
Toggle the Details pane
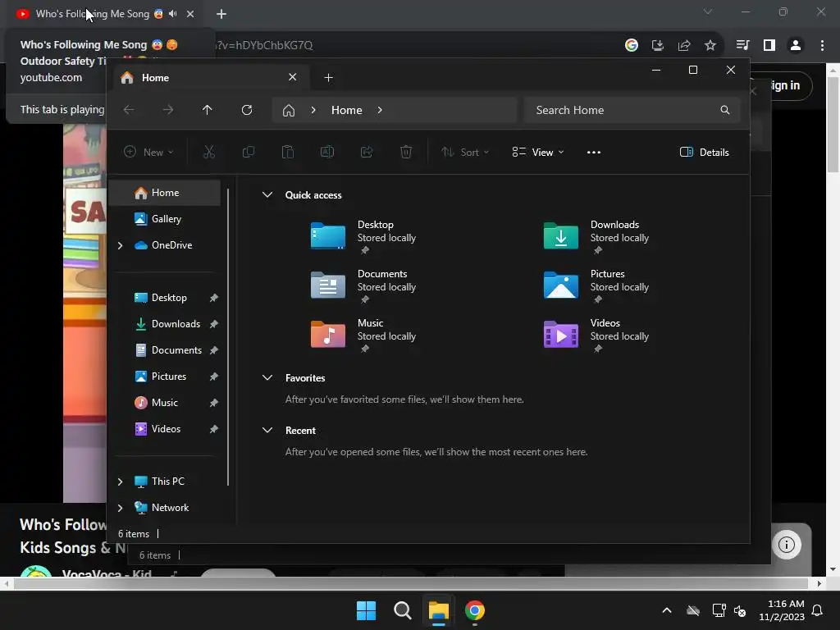click(704, 152)
